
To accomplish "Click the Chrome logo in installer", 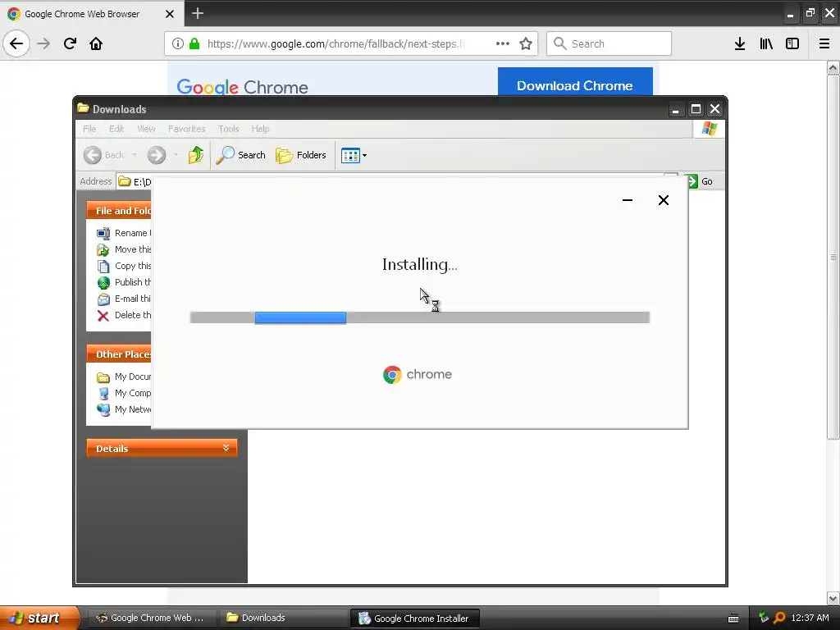I will point(392,374).
